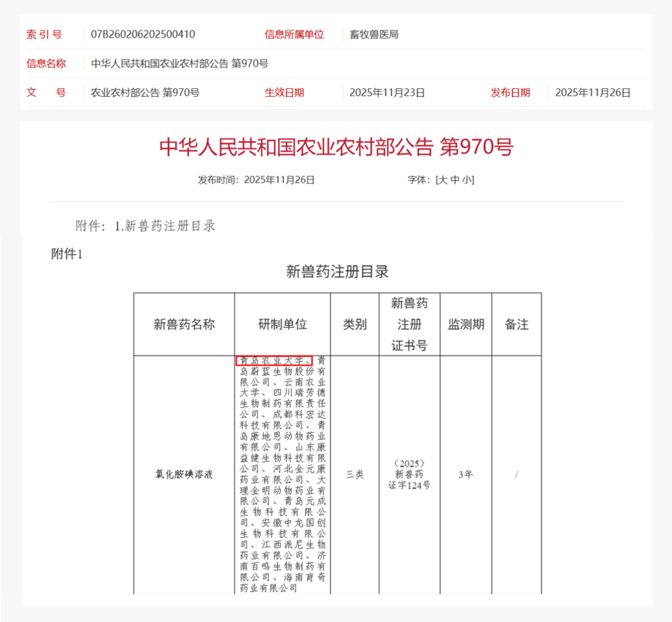
Task: Click index number 07B260206202500410
Action: coord(143,34)
